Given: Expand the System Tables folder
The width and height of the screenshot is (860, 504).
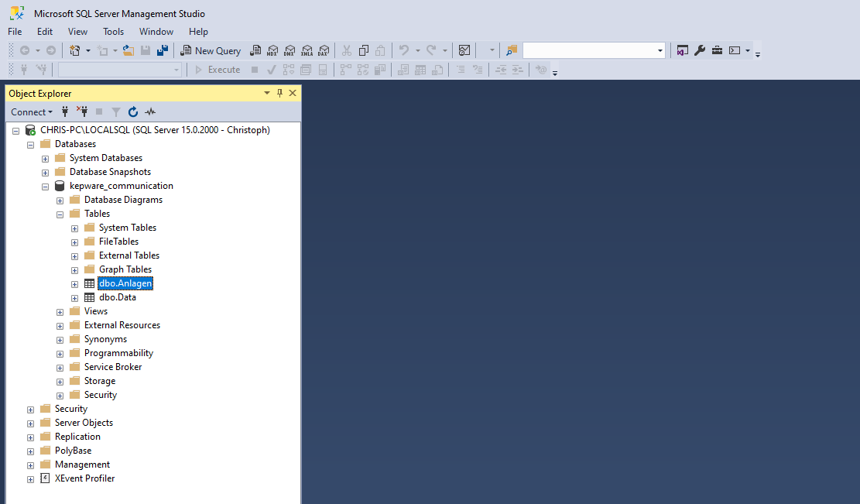Looking at the screenshot, I should pyautogui.click(x=75, y=228).
